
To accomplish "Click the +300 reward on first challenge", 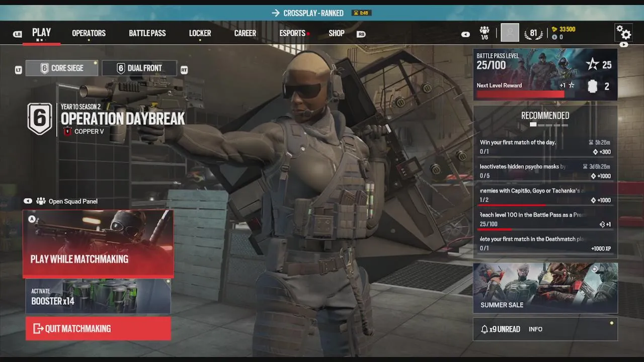I will click(602, 152).
